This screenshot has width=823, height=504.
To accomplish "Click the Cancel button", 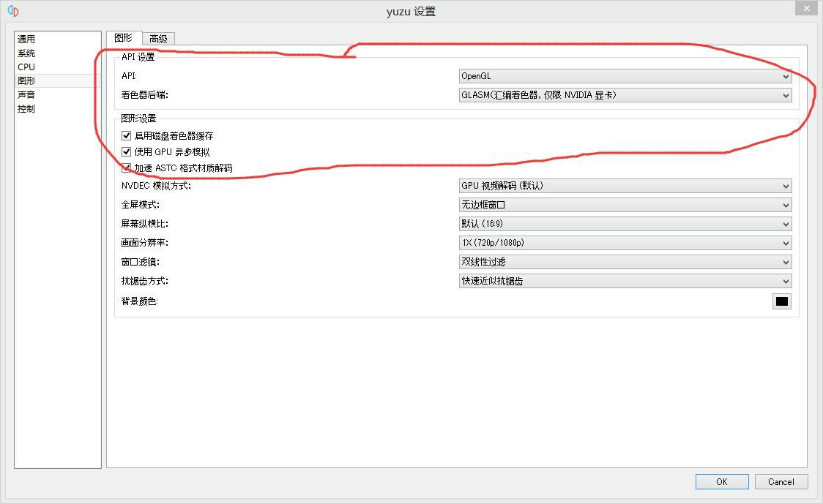I will [781, 481].
